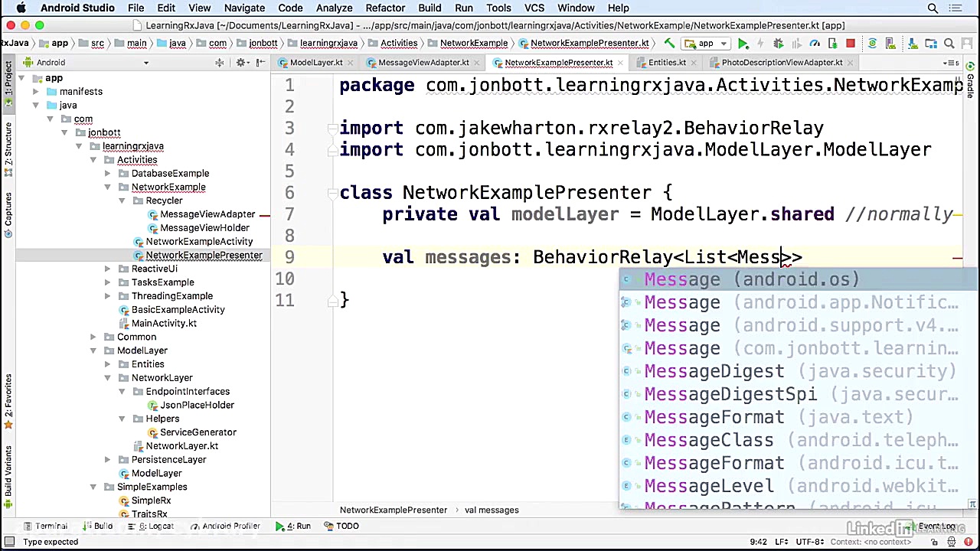Click the Search Everywhere magnifier in toolbar
The height and width of the screenshot is (551, 980).
tap(949, 44)
